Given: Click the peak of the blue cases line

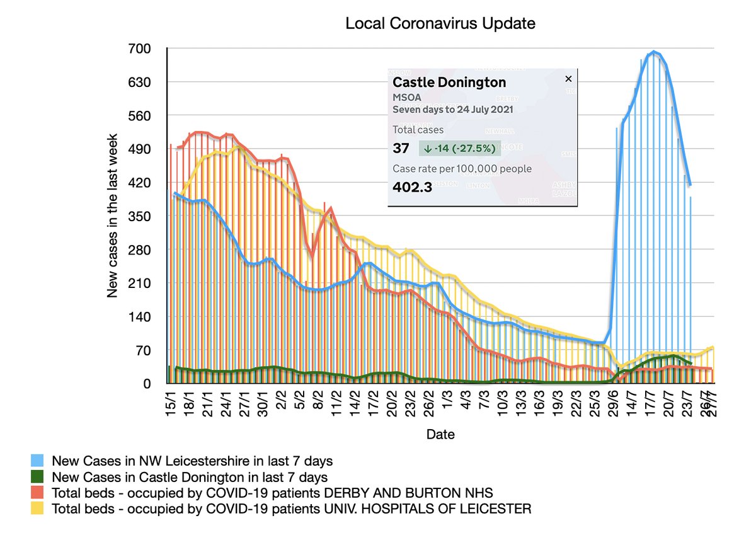Looking at the screenshot, I should point(654,52).
